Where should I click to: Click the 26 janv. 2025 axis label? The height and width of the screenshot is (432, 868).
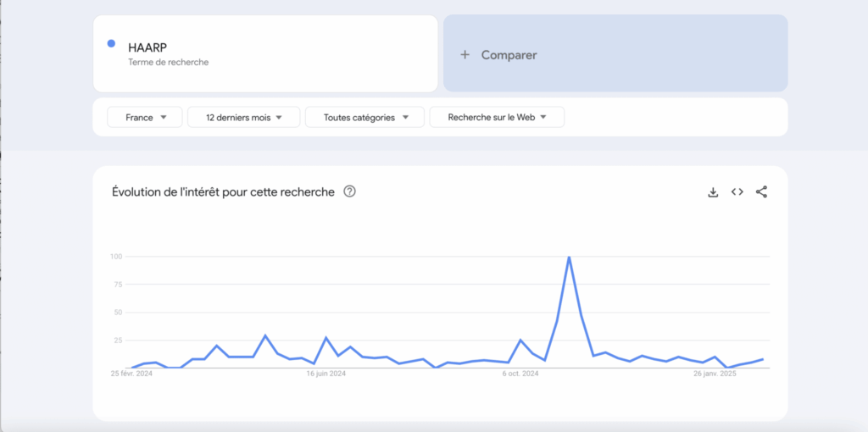tap(714, 374)
